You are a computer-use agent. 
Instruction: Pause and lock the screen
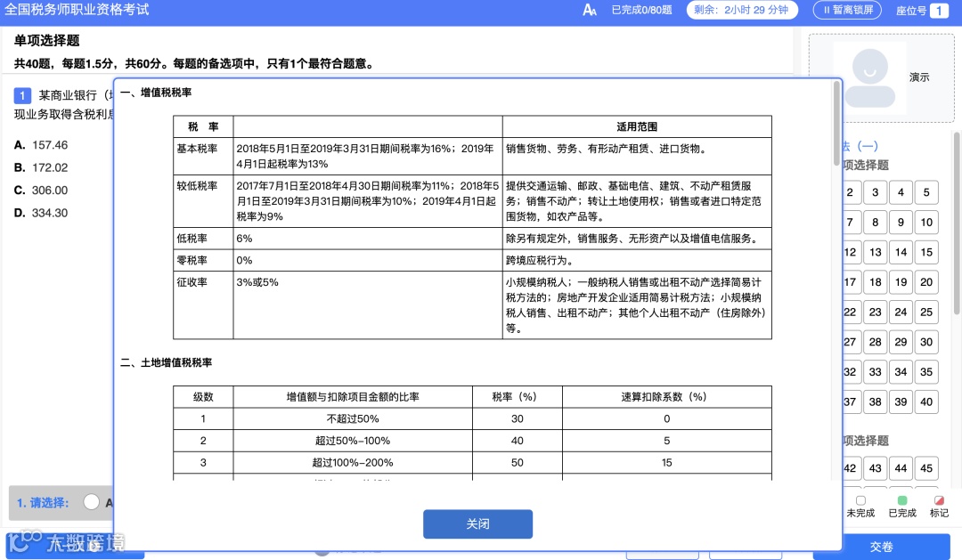point(847,10)
